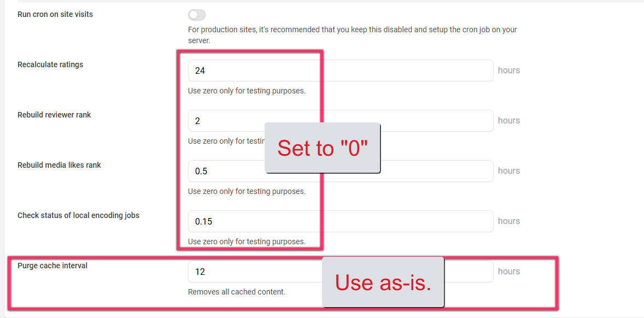Click the hours unit beside Recalculate ratings
The height and width of the screenshot is (318, 644).
(x=509, y=70)
